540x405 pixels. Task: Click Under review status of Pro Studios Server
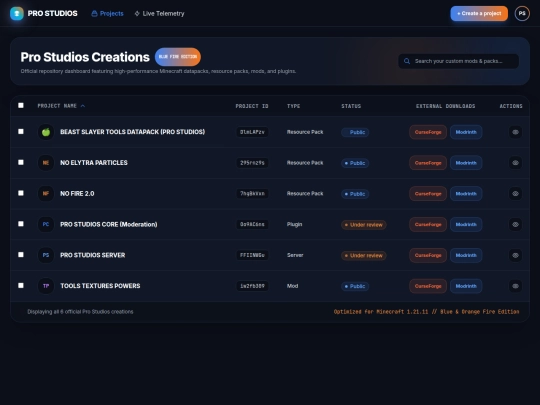pos(364,256)
